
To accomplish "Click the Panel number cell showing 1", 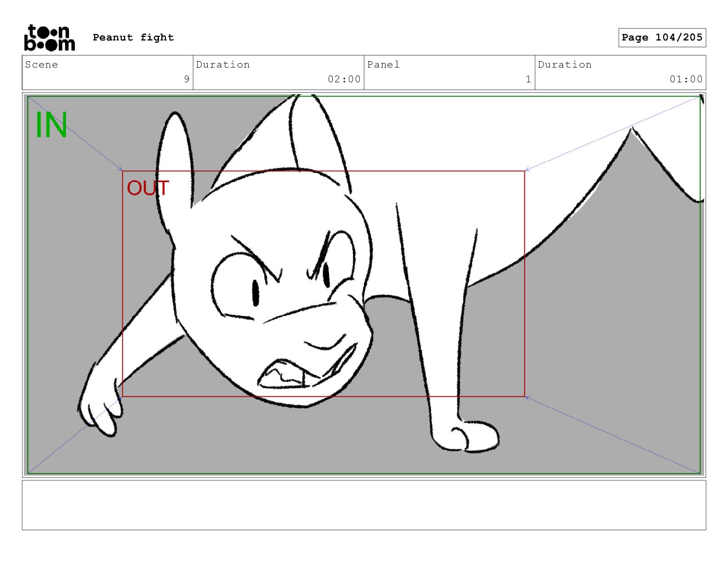I will tap(449, 73).
